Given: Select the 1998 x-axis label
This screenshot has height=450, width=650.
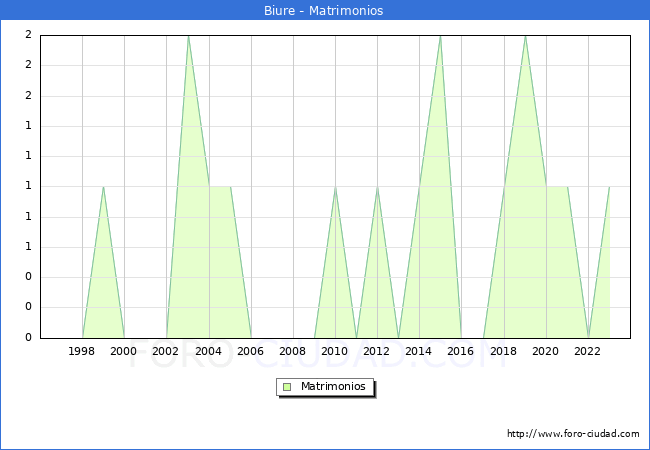Looking at the screenshot, I should pyautogui.click(x=81, y=351).
